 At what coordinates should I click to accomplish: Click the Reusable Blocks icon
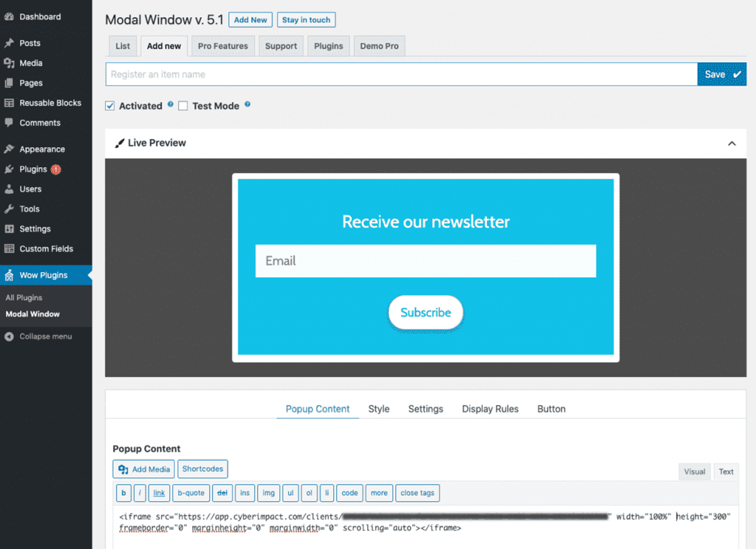9,103
